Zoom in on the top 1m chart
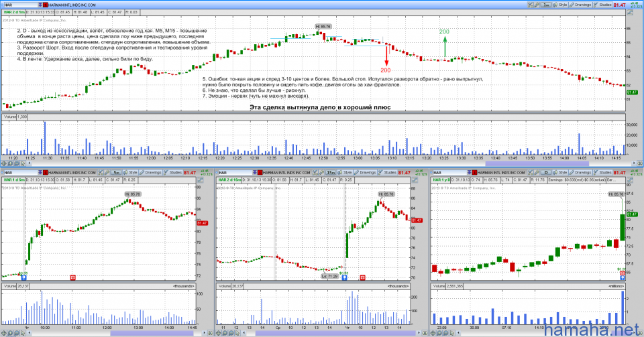 point(10,163)
